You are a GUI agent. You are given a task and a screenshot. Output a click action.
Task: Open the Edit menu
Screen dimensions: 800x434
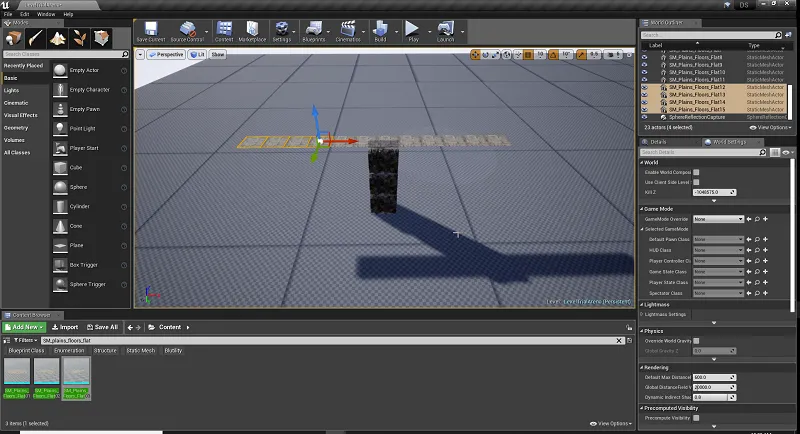coord(24,14)
